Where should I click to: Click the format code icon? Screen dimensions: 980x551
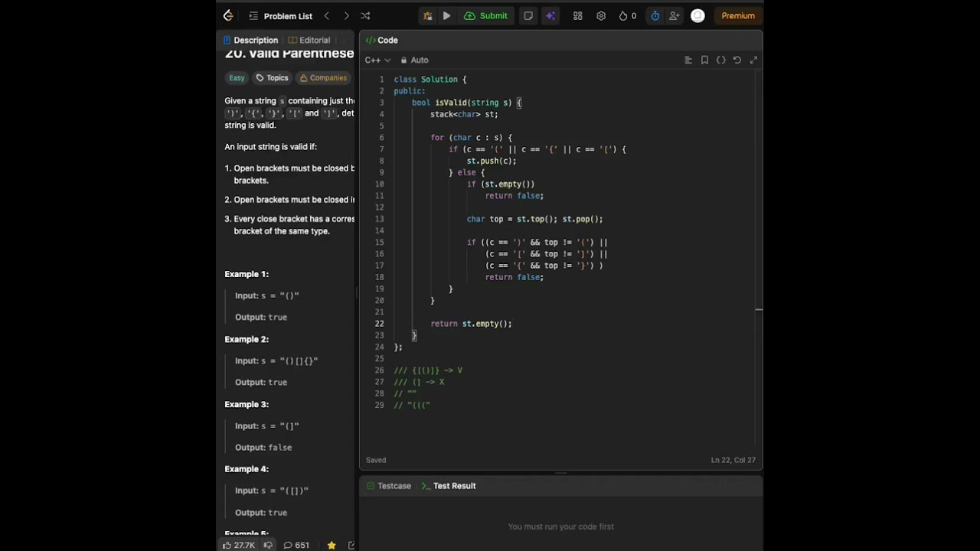tap(688, 60)
